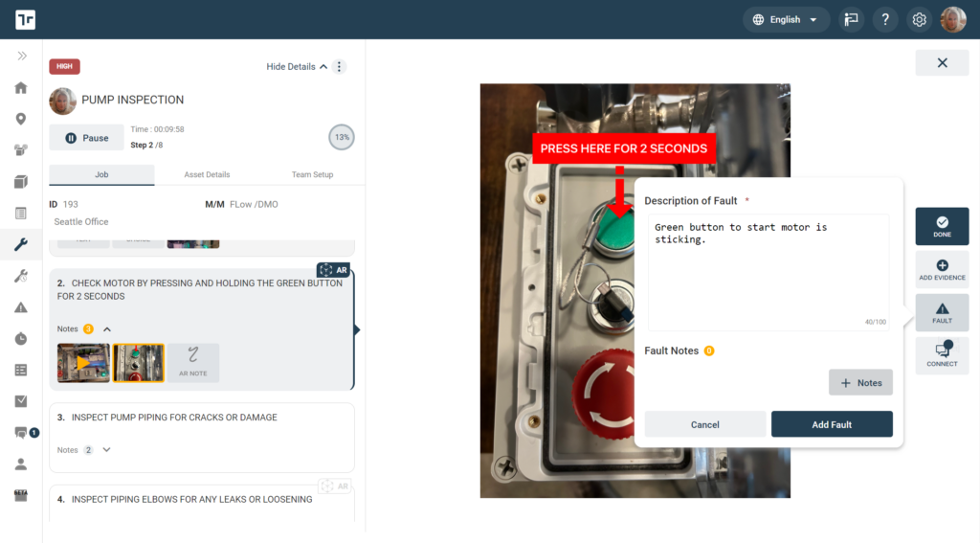Screen dimensions: 980x543
Task: Click the step 3 notes count badge
Action: click(x=89, y=450)
